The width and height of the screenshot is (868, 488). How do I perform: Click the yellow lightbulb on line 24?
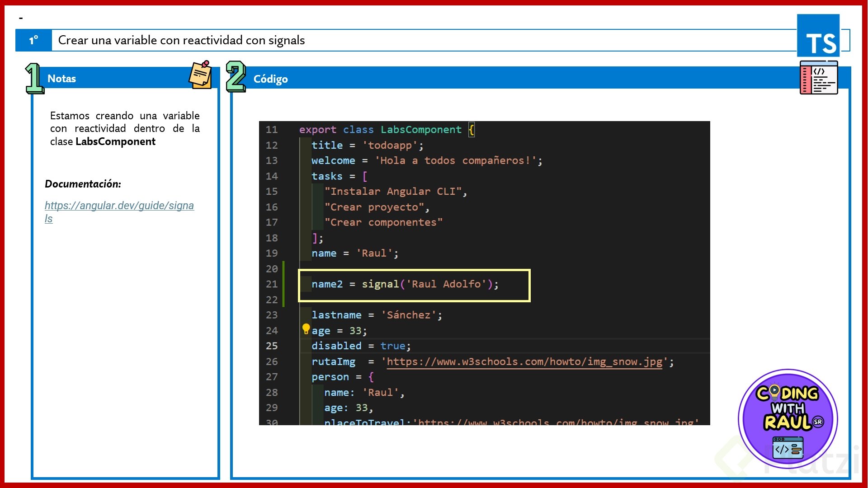[306, 328]
